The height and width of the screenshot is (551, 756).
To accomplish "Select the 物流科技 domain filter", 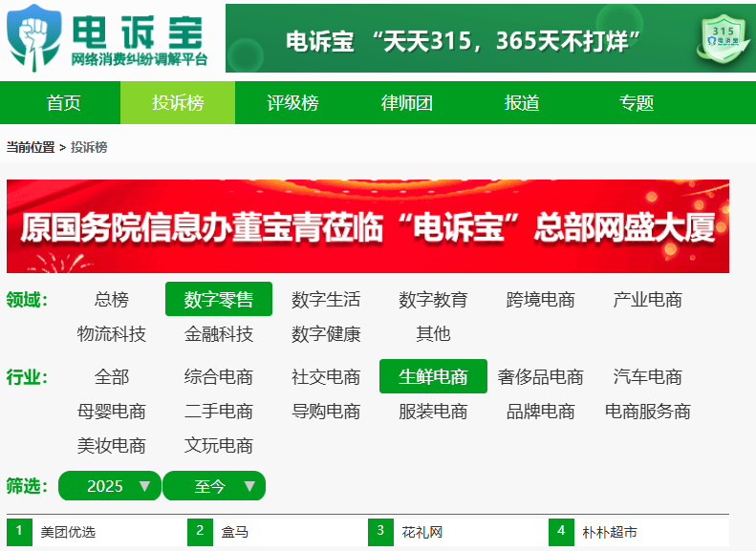I will (x=112, y=333).
